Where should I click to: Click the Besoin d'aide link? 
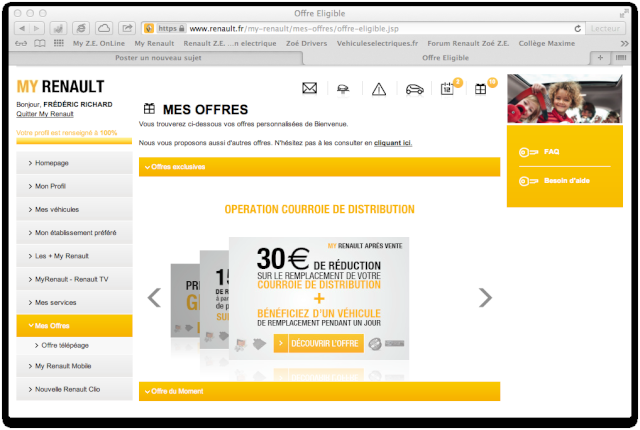[567, 181]
